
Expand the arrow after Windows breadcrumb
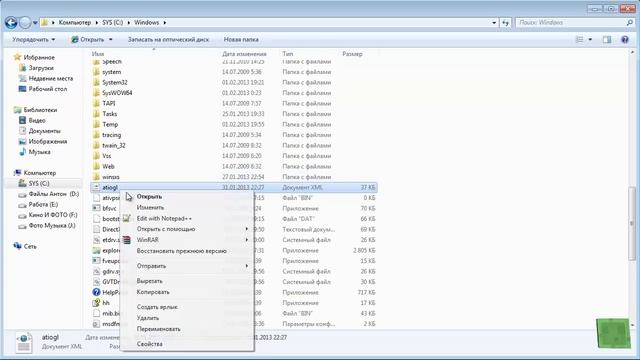tap(164, 23)
